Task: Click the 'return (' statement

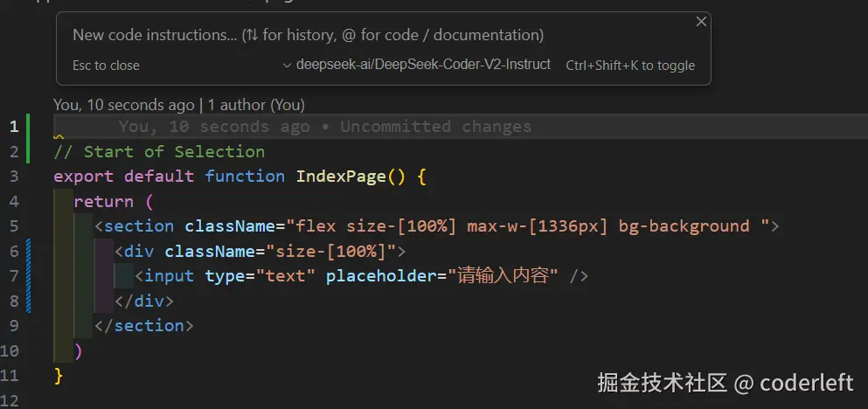Action: click(x=113, y=202)
